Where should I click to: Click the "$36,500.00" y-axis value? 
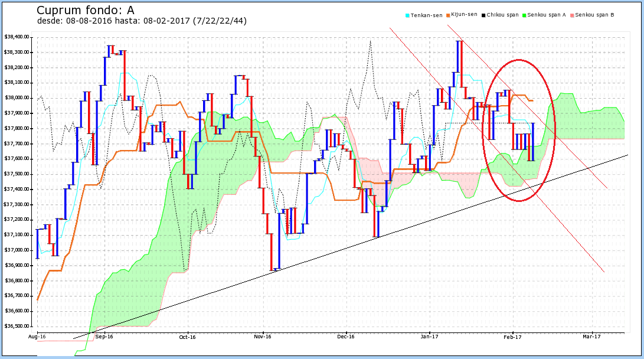(17, 326)
